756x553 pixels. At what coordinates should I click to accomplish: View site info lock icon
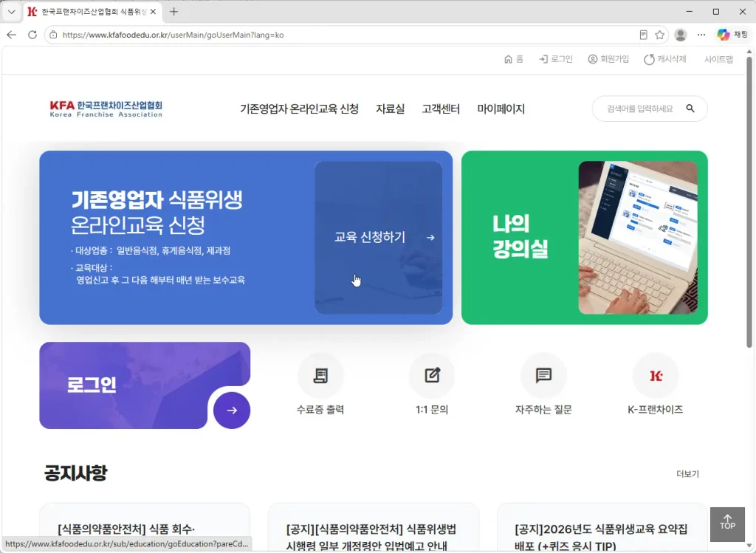click(x=53, y=35)
